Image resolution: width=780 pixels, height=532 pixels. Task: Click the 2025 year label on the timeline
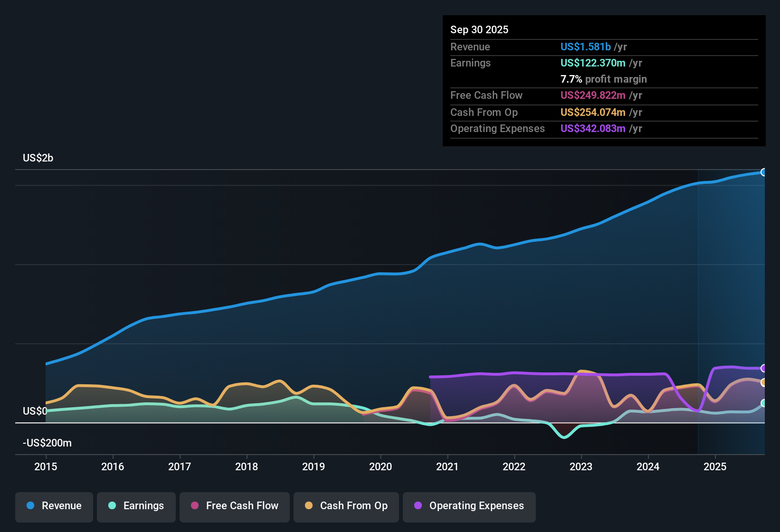coord(716,467)
